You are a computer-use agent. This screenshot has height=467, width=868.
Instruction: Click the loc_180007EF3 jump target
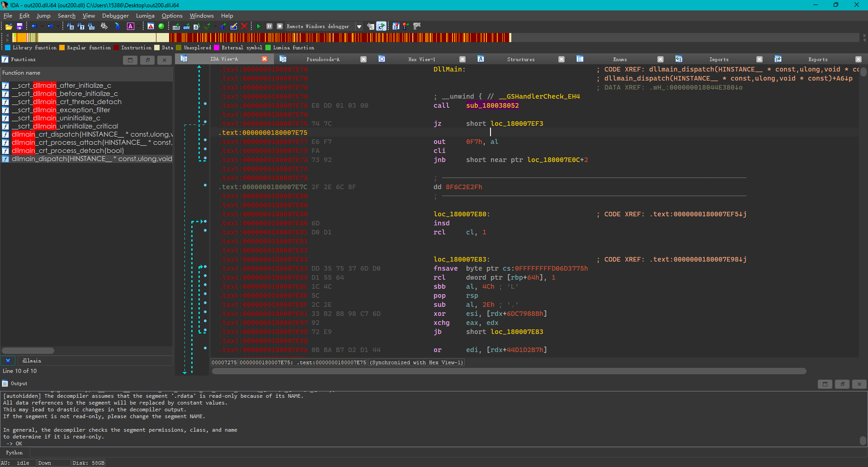point(517,124)
